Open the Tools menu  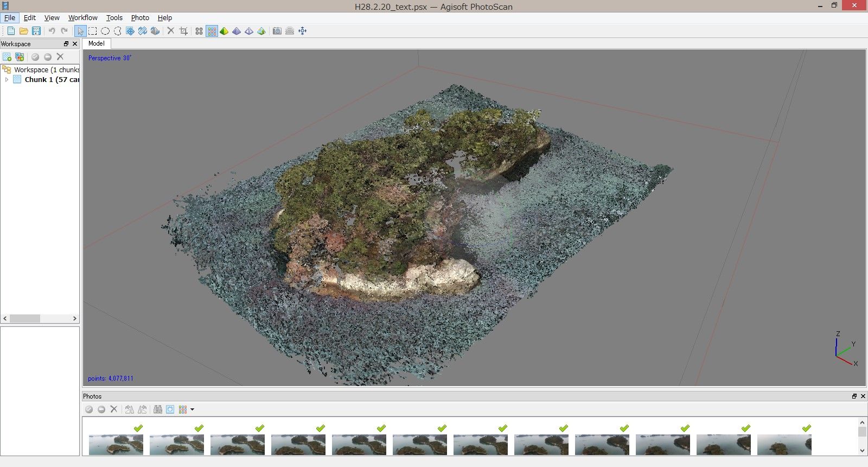[x=114, y=17]
